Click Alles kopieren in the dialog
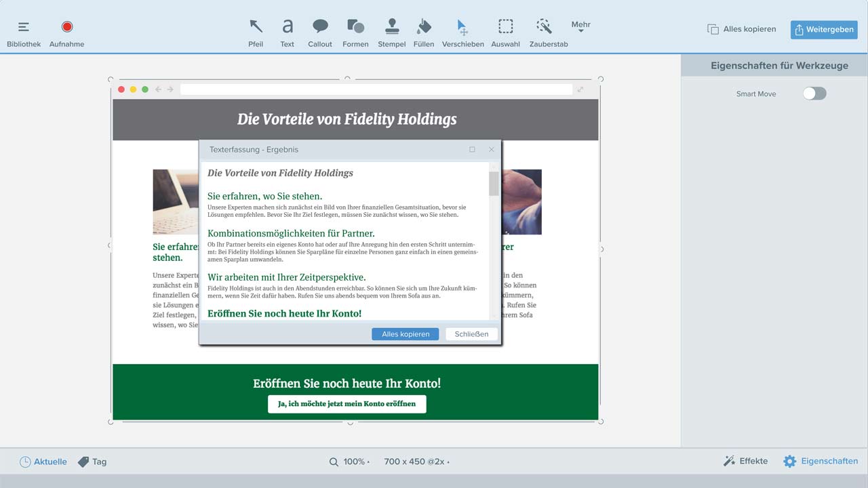 coord(406,334)
